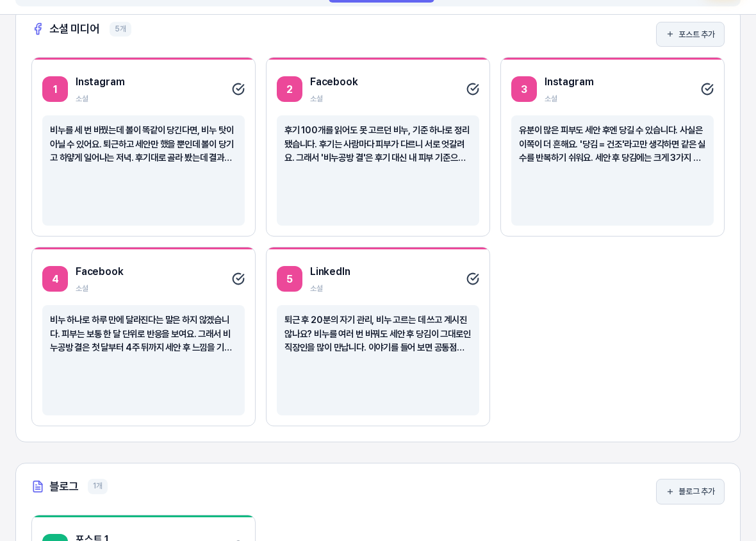
Task: Click the 블로그 section heading
Action: 63,487
